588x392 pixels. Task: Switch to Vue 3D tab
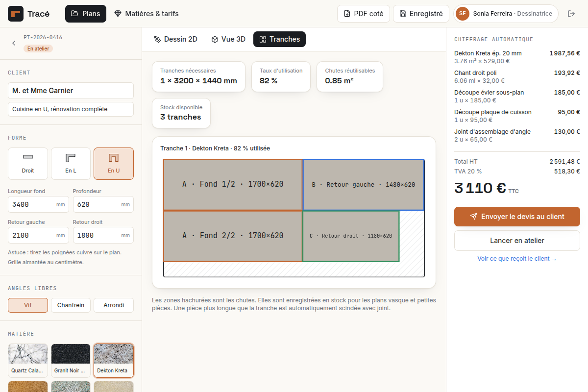click(228, 39)
